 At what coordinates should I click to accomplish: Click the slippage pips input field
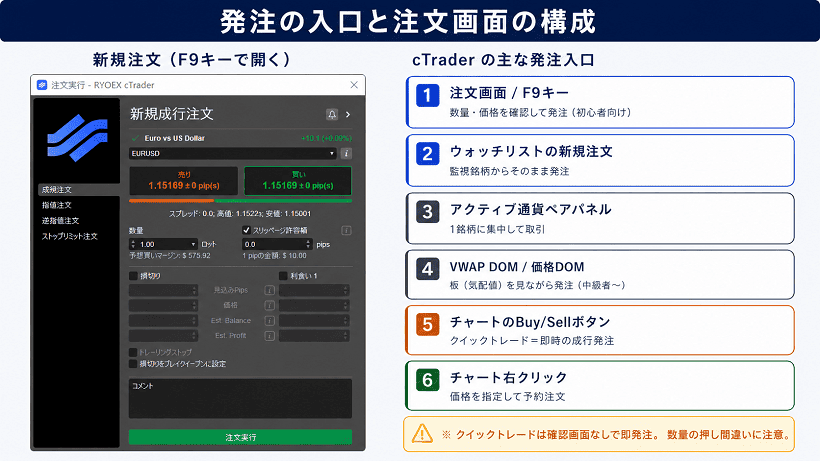point(273,244)
